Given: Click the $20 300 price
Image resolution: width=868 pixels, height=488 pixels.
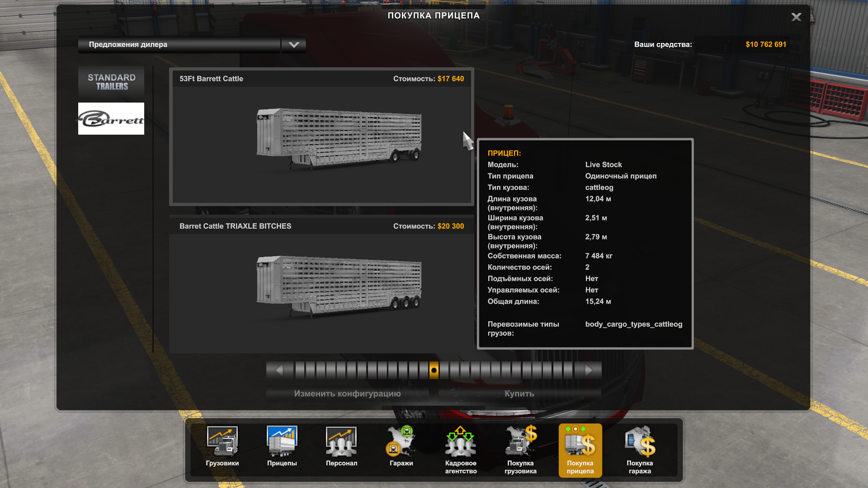Looking at the screenshot, I should [450, 226].
